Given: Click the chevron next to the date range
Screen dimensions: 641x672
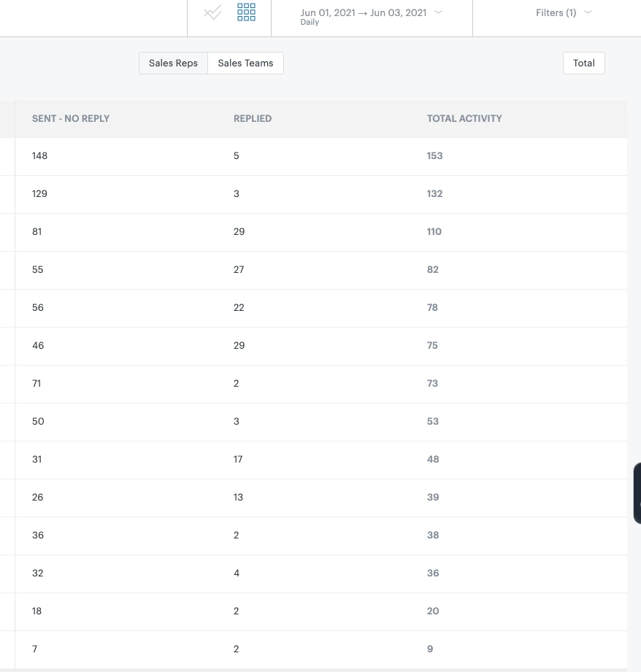Looking at the screenshot, I should 438,12.
